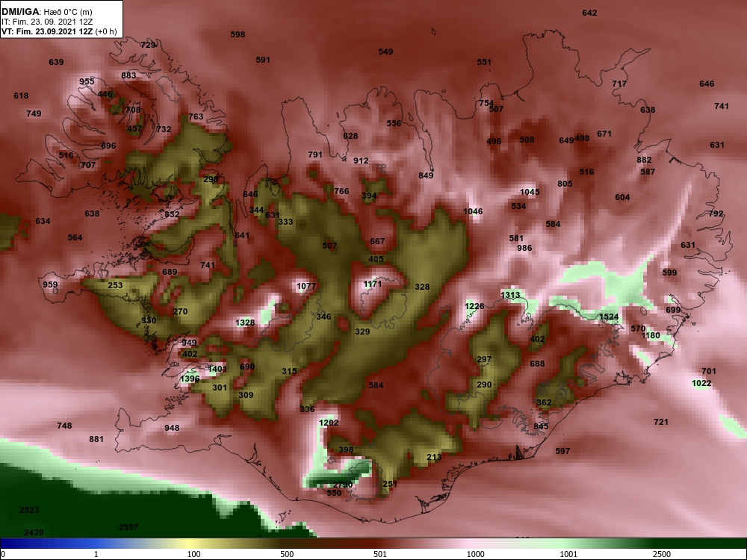Click the 1046 value on the map
Image resolution: width=747 pixels, height=560 pixels.
[x=473, y=211]
